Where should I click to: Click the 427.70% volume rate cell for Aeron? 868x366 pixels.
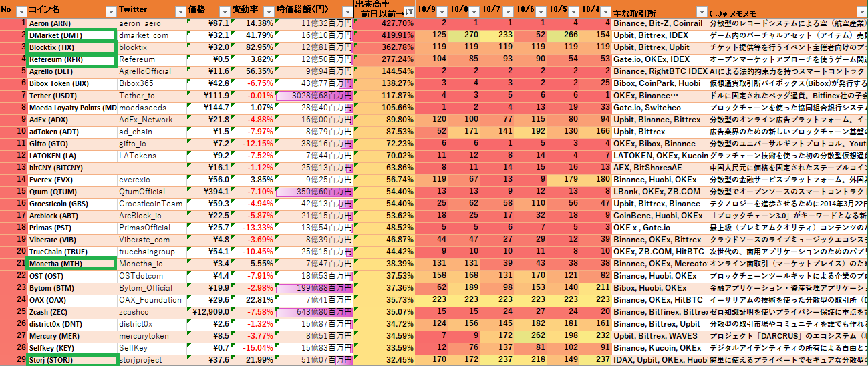(384, 23)
